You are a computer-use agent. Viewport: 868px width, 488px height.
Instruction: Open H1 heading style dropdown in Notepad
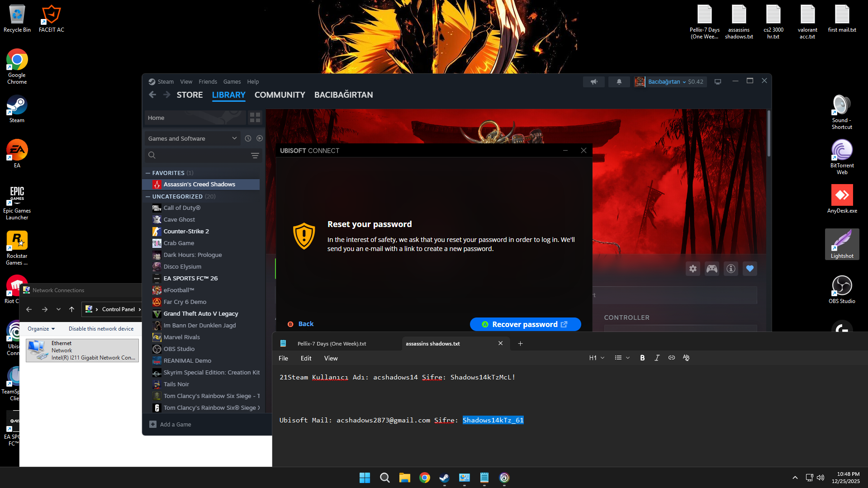point(597,358)
